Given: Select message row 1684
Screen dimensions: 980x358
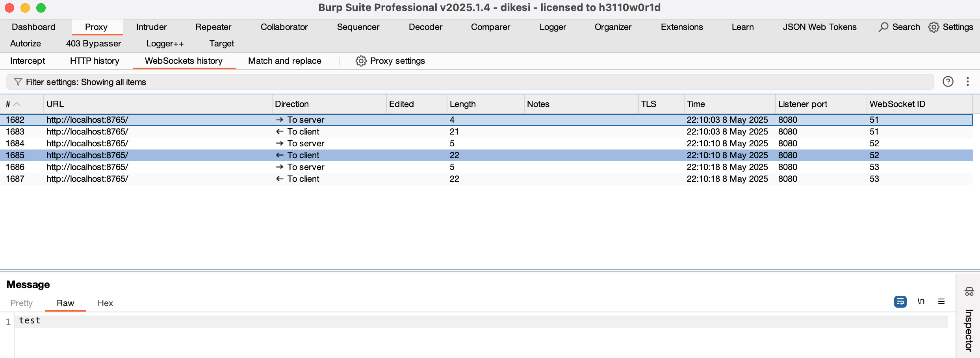Looking at the screenshot, I should [x=486, y=144].
